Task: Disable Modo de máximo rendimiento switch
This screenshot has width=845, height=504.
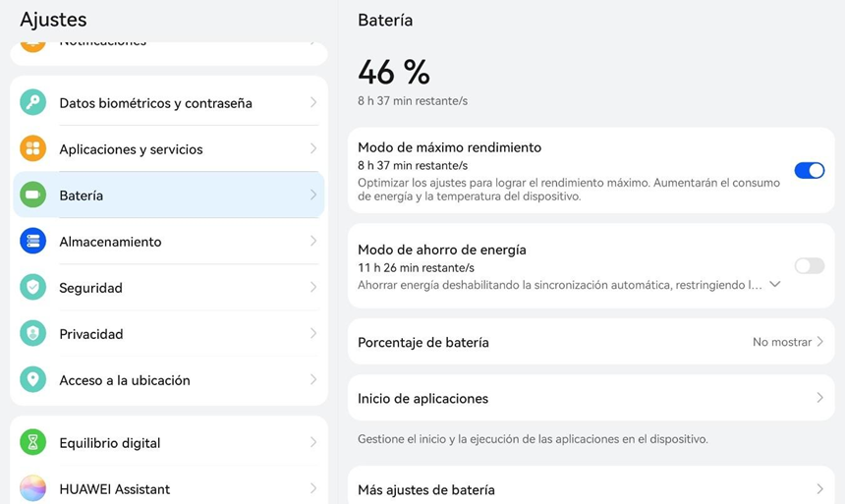Action: 809,170
